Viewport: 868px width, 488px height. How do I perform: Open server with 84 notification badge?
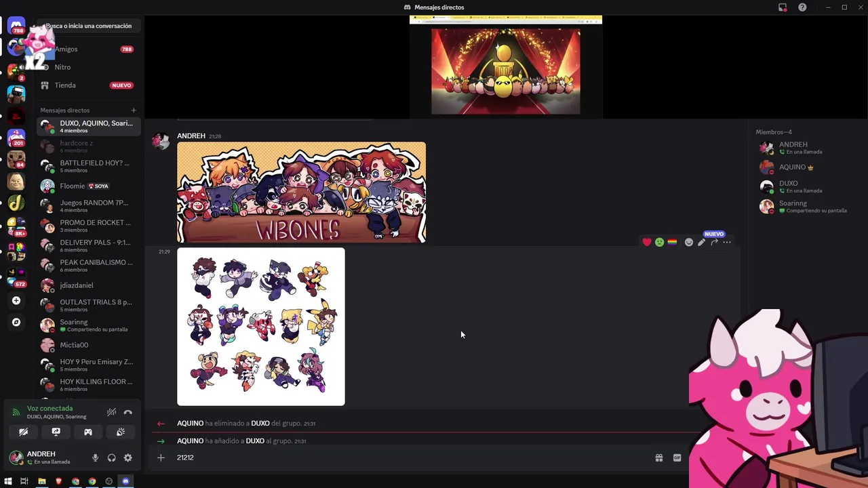[x=16, y=160]
